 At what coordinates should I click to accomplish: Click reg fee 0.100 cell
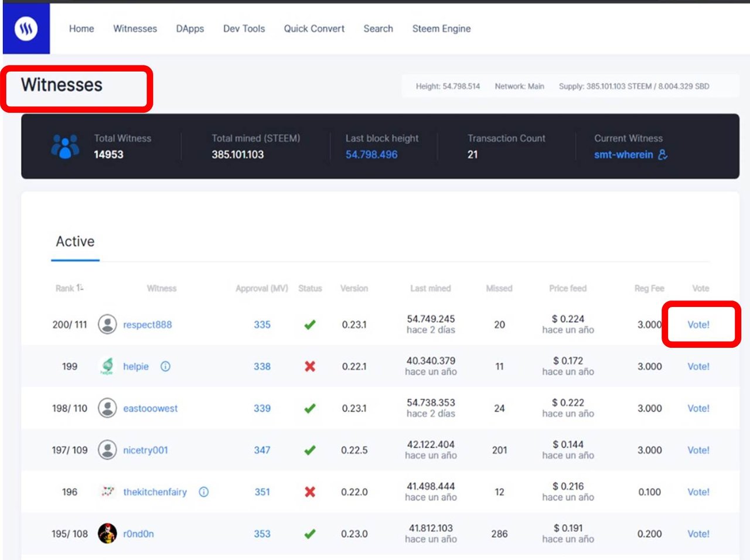(x=650, y=492)
